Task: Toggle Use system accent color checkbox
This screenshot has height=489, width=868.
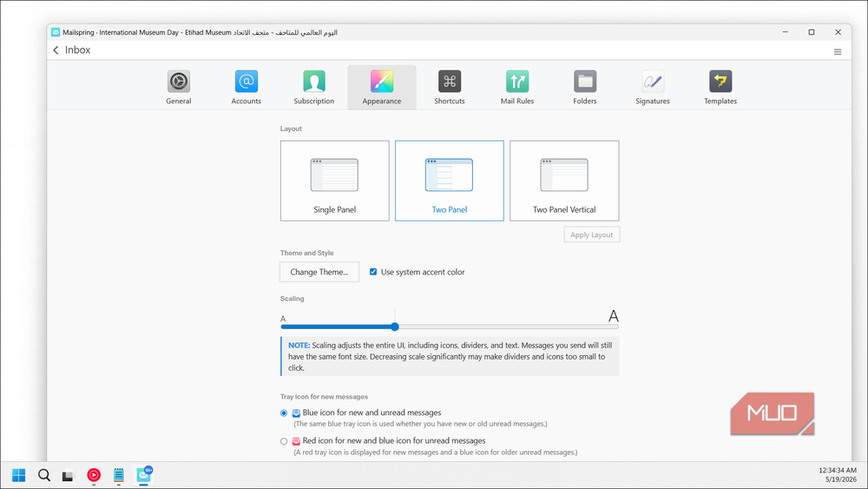Action: [x=373, y=272]
